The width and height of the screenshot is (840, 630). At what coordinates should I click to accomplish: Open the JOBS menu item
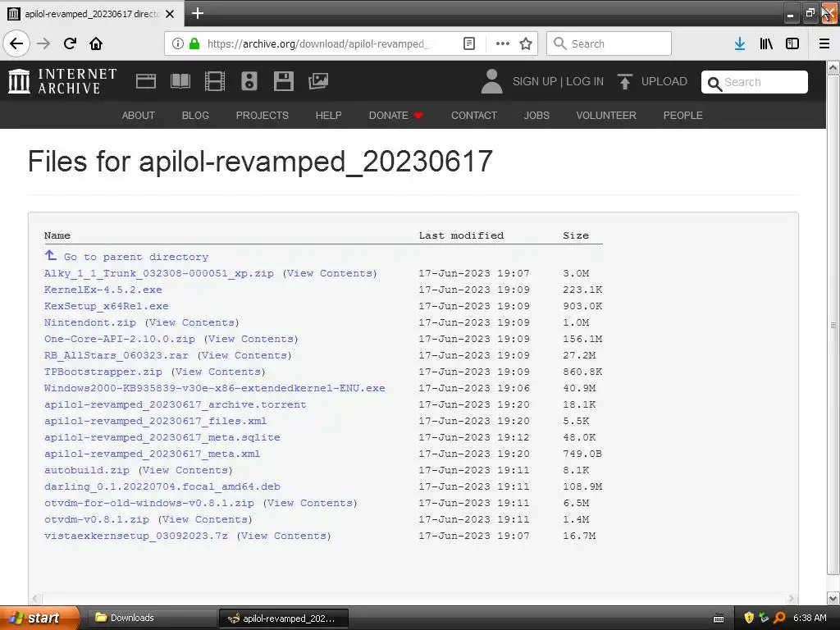point(536,115)
